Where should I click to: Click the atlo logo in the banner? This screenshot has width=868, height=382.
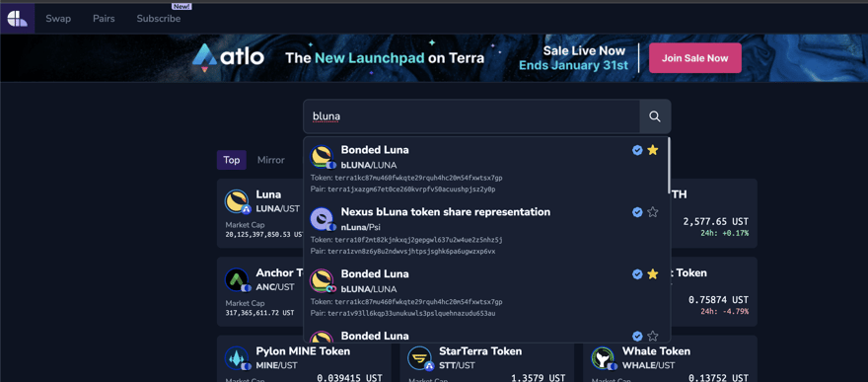tap(228, 57)
